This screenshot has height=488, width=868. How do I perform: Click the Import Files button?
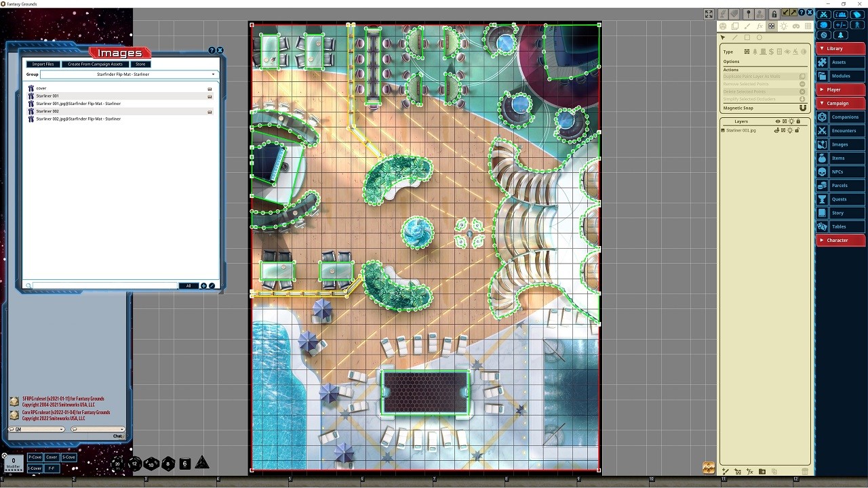[43, 64]
